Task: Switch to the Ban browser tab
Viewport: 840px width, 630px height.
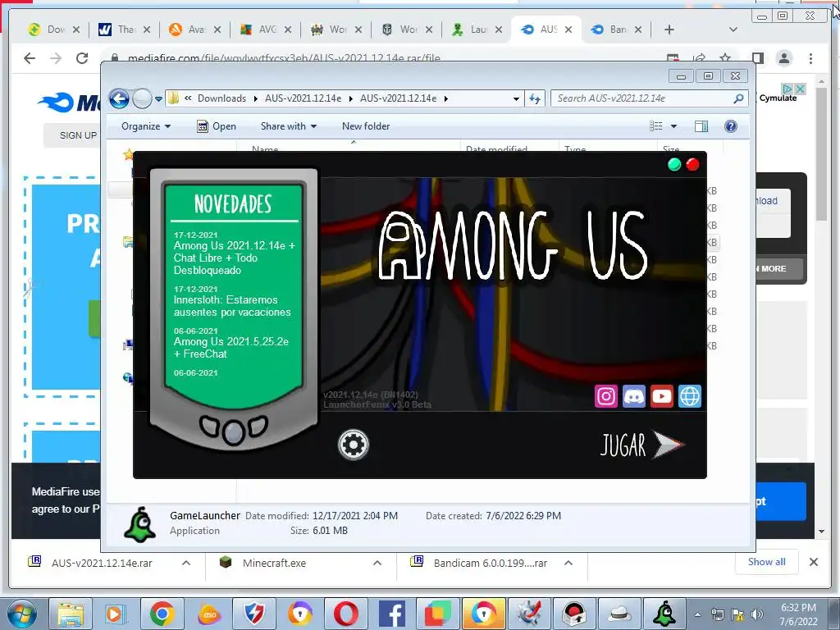Action: pyautogui.click(x=615, y=30)
